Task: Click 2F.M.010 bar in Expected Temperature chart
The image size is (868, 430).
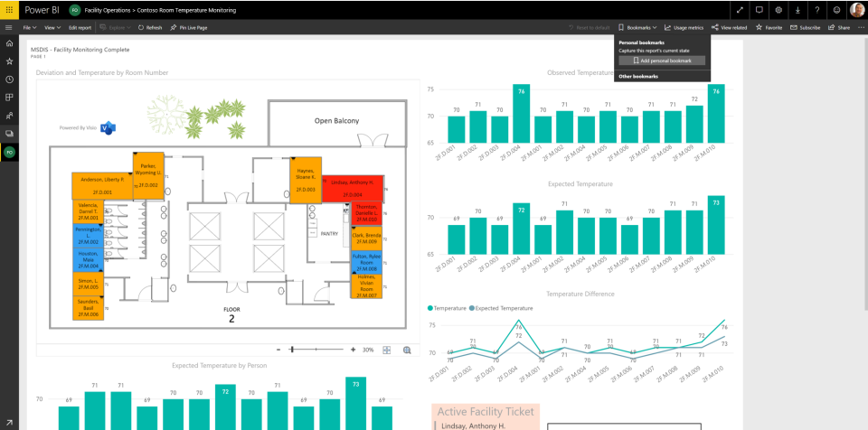Action: click(x=716, y=225)
